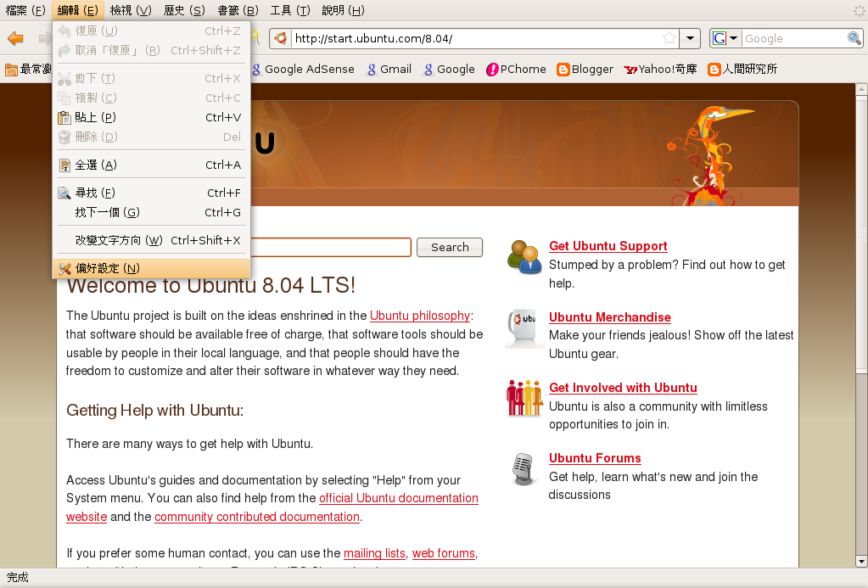The image size is (868, 588).
Task: Click the Ubuntu site favicon in address bar
Action: (281, 38)
